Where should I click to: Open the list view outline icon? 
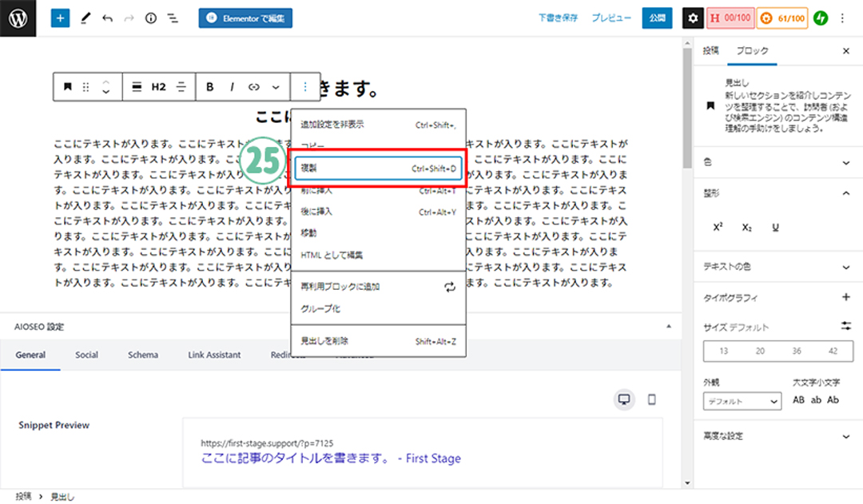[173, 18]
